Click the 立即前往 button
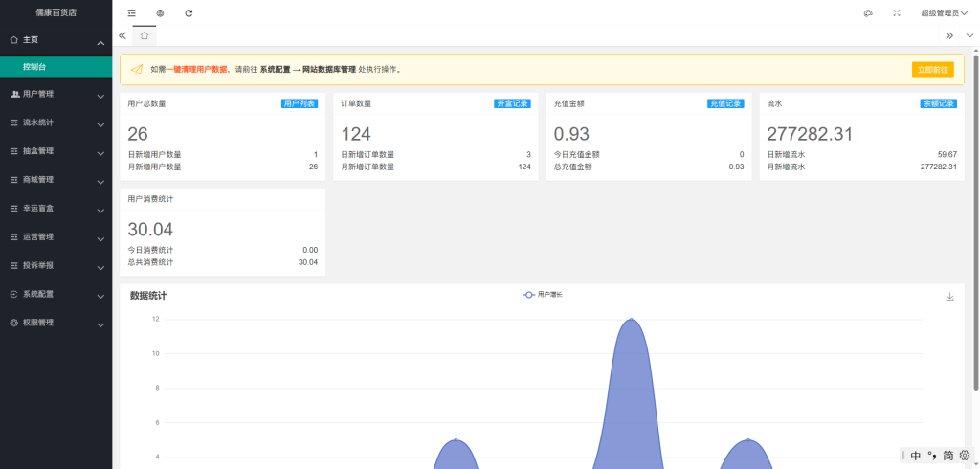The image size is (980, 469). [932, 70]
